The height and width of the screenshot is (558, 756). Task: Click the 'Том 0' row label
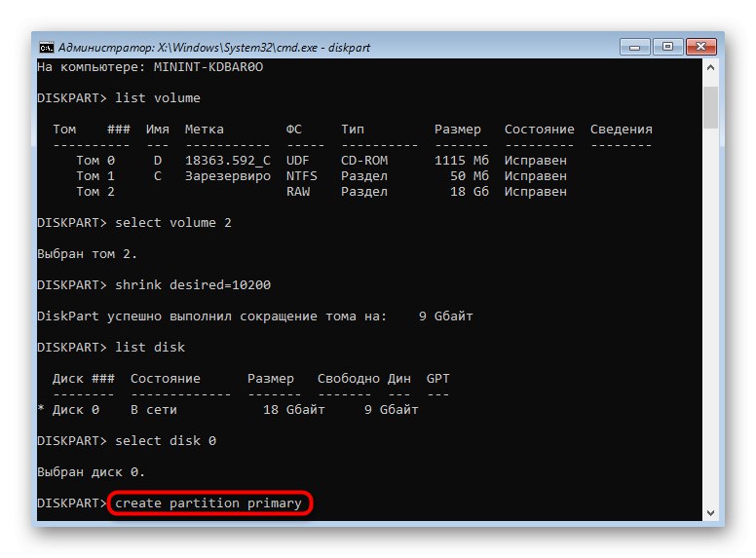pos(95,161)
